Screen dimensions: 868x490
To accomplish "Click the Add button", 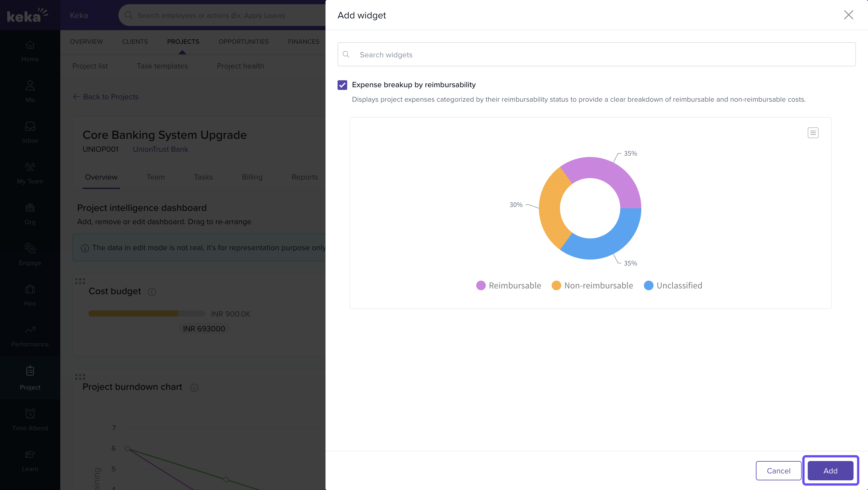I will (830, 470).
